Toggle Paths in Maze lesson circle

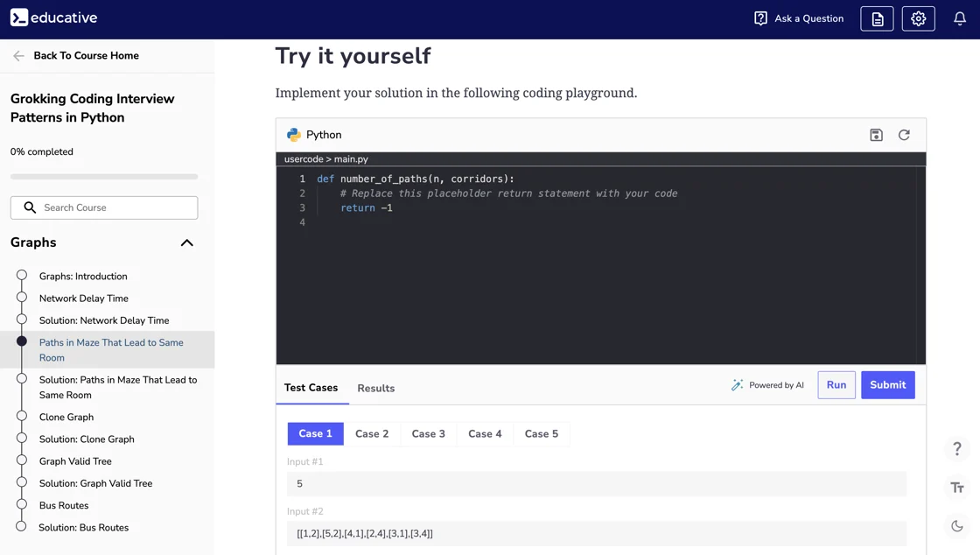pos(22,341)
